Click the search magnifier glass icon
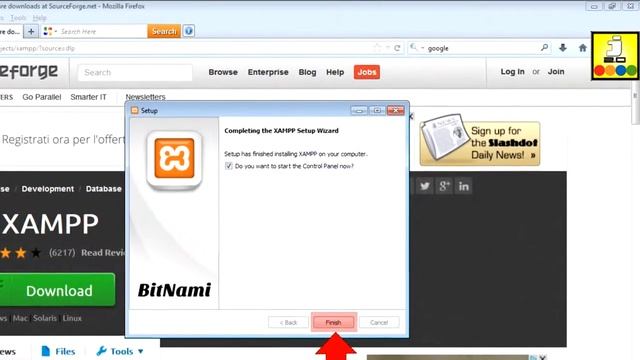Image resolution: width=640 pixels, height=360 pixels. point(544,48)
